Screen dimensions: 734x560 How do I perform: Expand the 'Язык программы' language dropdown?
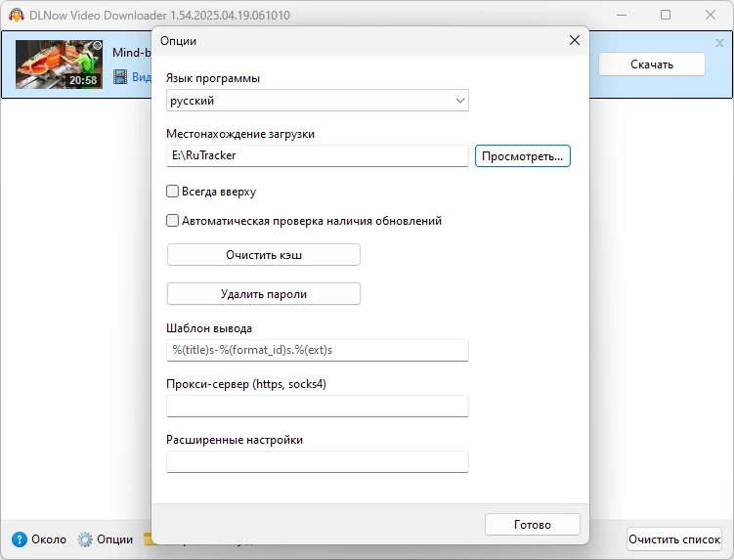pos(318,101)
